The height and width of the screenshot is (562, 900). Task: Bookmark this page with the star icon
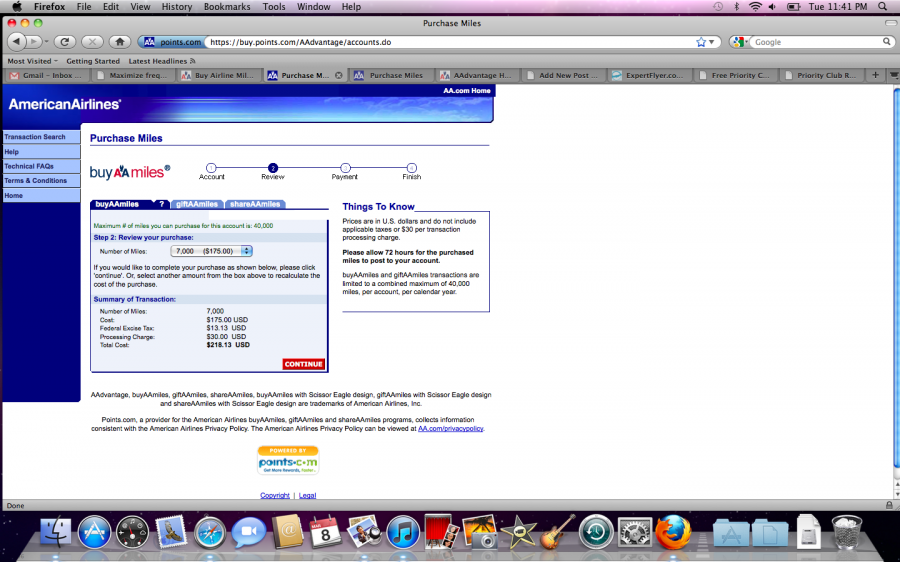[x=701, y=42]
